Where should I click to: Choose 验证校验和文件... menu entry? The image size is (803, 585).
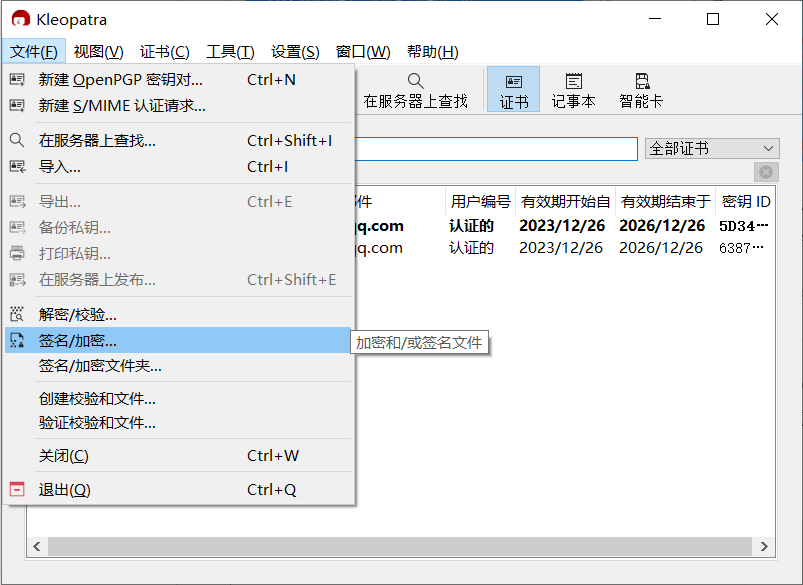coord(178,423)
